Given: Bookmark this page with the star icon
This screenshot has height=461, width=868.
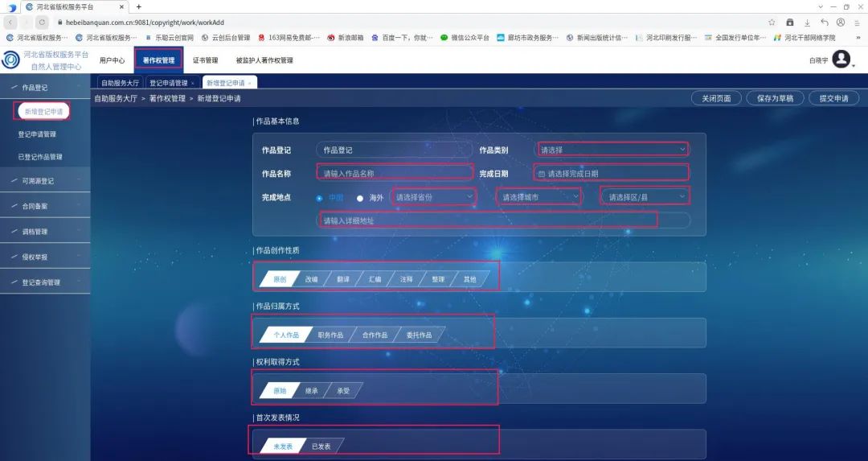Looking at the screenshot, I should pos(772,23).
